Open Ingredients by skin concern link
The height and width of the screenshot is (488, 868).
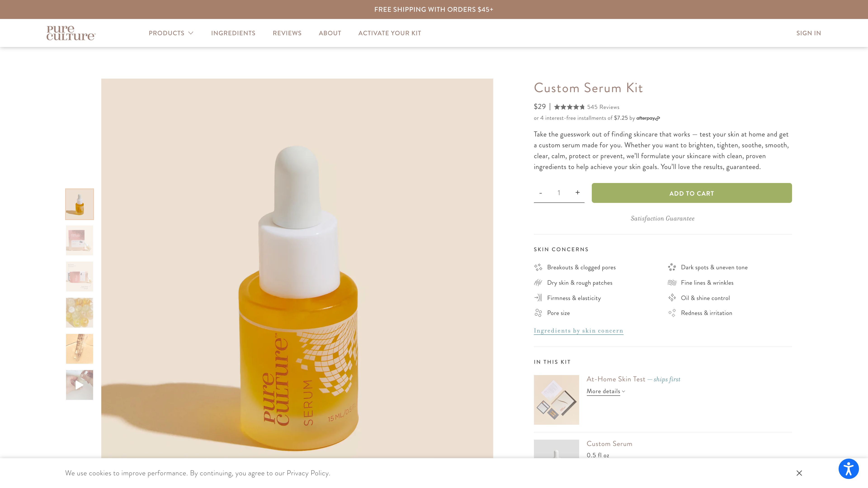point(578,331)
